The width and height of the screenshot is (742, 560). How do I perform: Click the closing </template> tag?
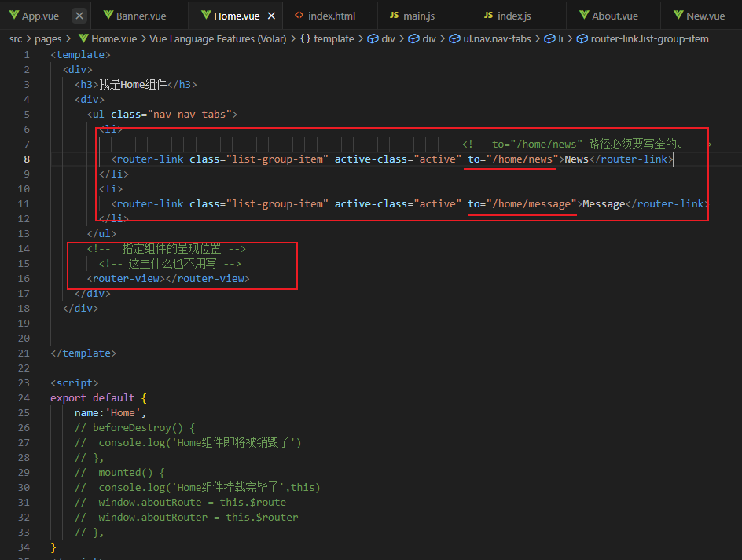click(x=83, y=353)
